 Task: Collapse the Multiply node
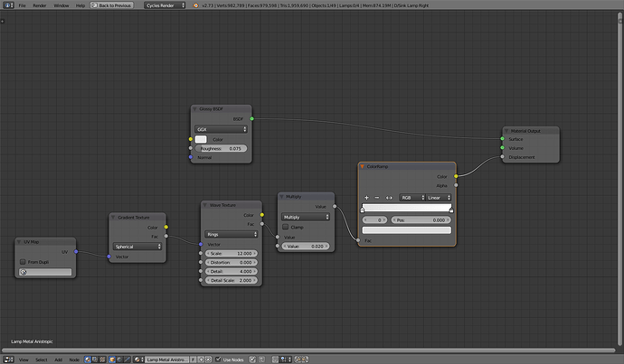[281, 196]
